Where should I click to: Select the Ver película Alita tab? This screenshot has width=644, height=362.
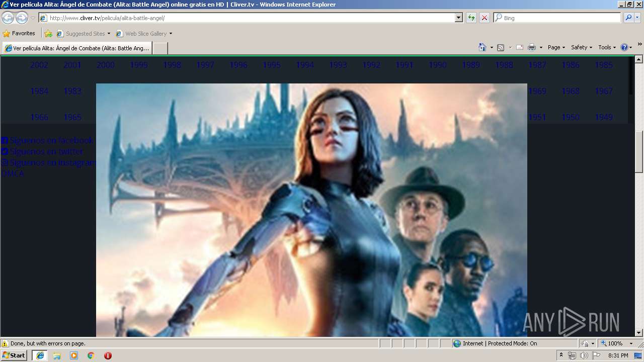(77, 48)
